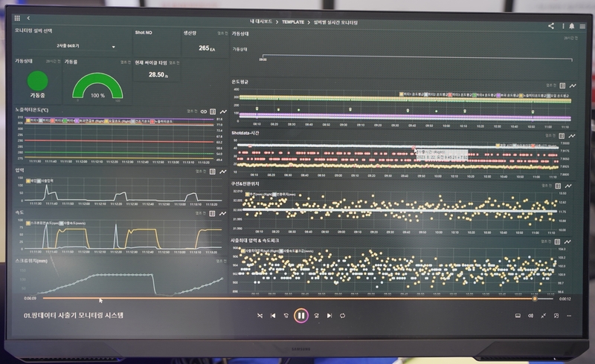The image size is (595, 364).
Task: Pause the video with the center button
Action: (x=300, y=316)
